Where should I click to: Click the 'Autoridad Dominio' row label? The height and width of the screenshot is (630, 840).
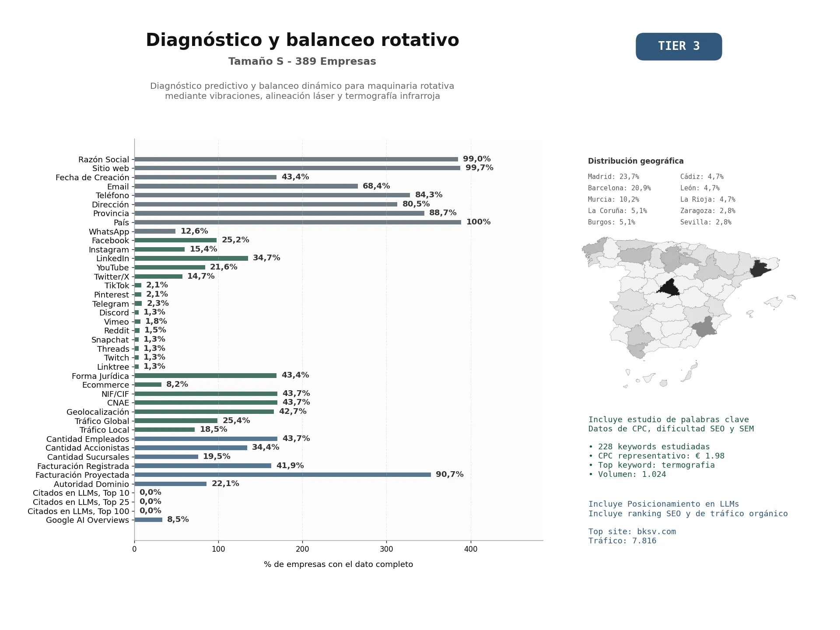91,484
